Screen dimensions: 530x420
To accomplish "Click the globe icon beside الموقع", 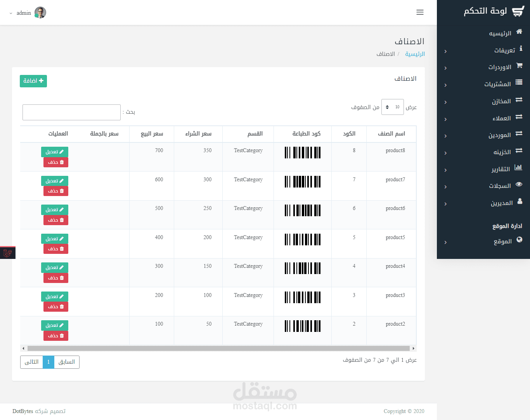I will 520,240.
